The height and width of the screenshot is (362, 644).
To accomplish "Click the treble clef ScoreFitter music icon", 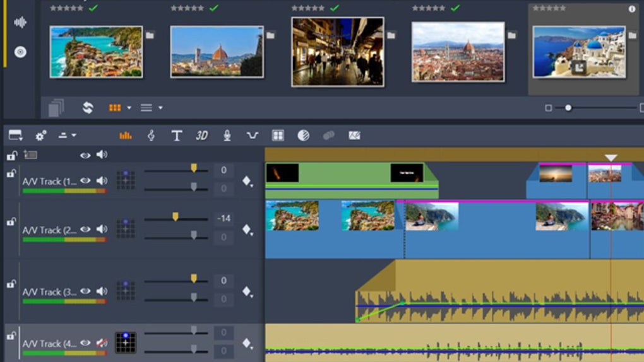I will tap(151, 136).
